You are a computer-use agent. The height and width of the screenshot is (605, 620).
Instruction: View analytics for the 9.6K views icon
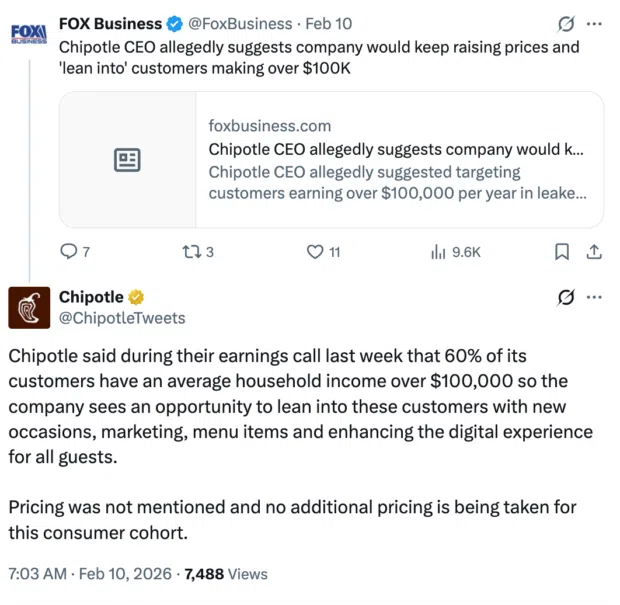[x=438, y=252]
